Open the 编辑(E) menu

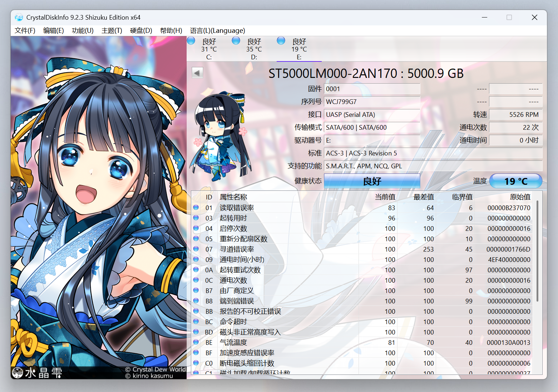point(54,30)
